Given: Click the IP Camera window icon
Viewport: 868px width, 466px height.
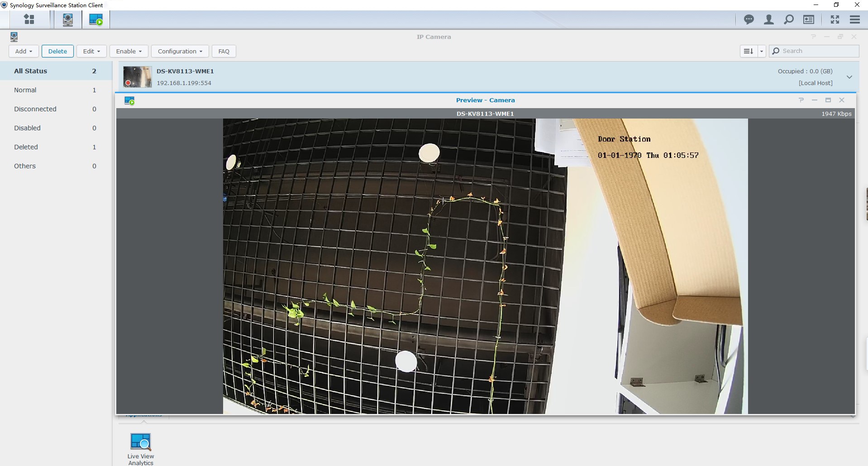Looking at the screenshot, I should [14, 37].
